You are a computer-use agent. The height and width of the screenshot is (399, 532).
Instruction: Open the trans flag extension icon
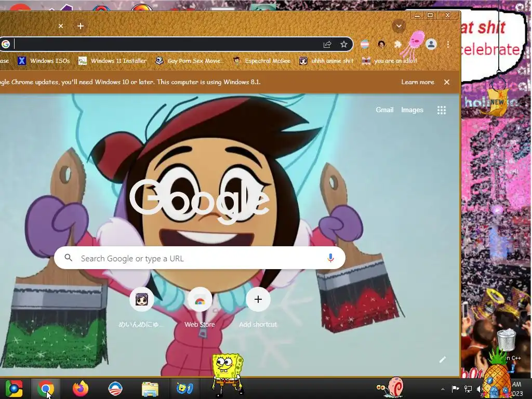[x=365, y=45]
